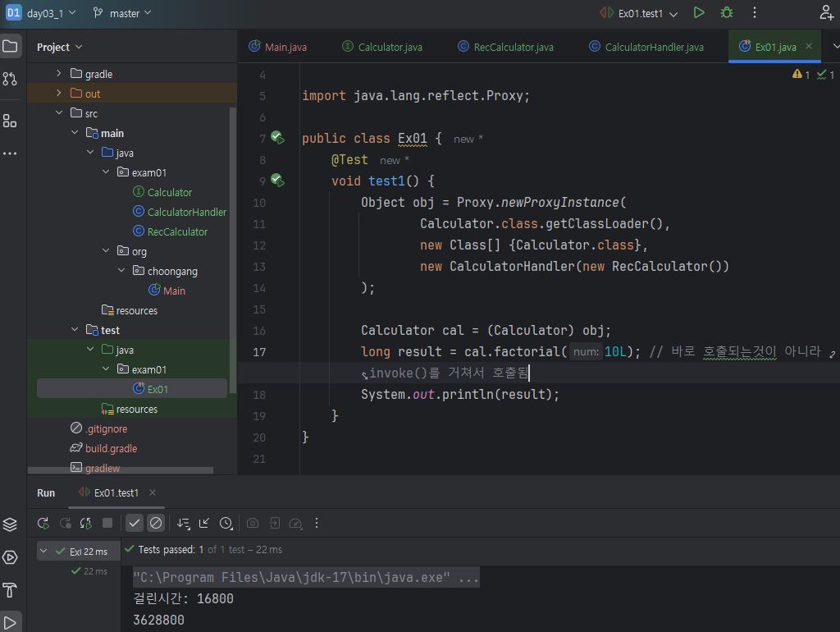This screenshot has width=840, height=632.
Task: Run Ex01.test1 with the green play icon
Action: tap(699, 12)
